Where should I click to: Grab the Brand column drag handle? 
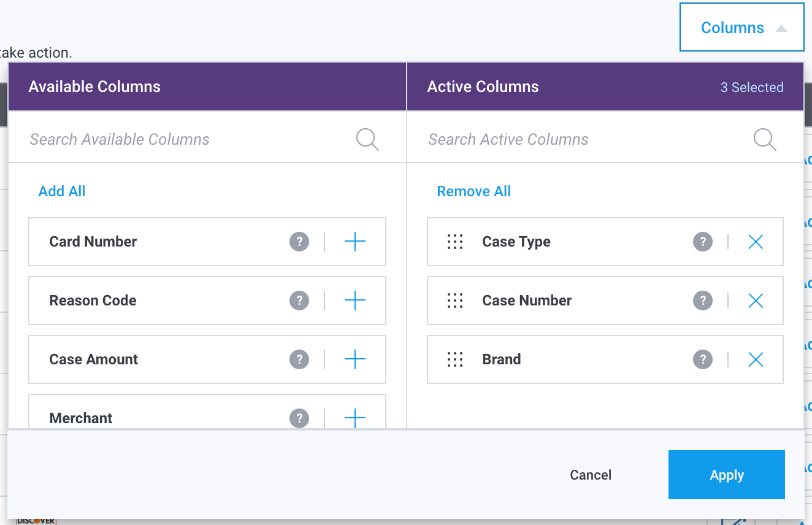pos(454,359)
